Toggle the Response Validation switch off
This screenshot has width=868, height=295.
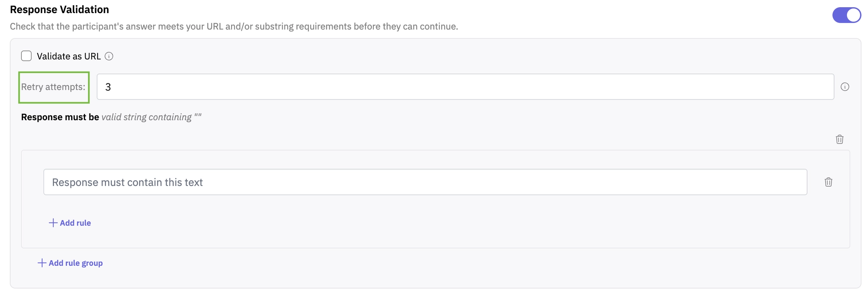click(846, 15)
